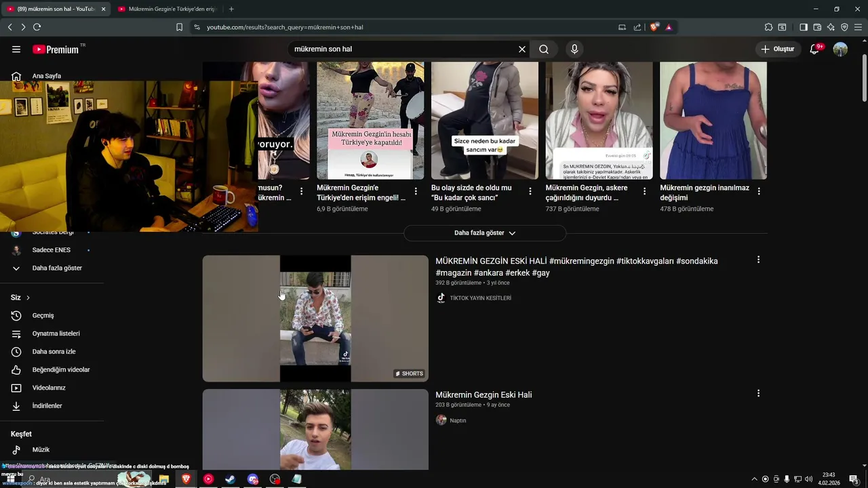Open the askere çağırıldığını duyurdu short thumbnail
This screenshot has height=488, width=868.
(x=599, y=121)
